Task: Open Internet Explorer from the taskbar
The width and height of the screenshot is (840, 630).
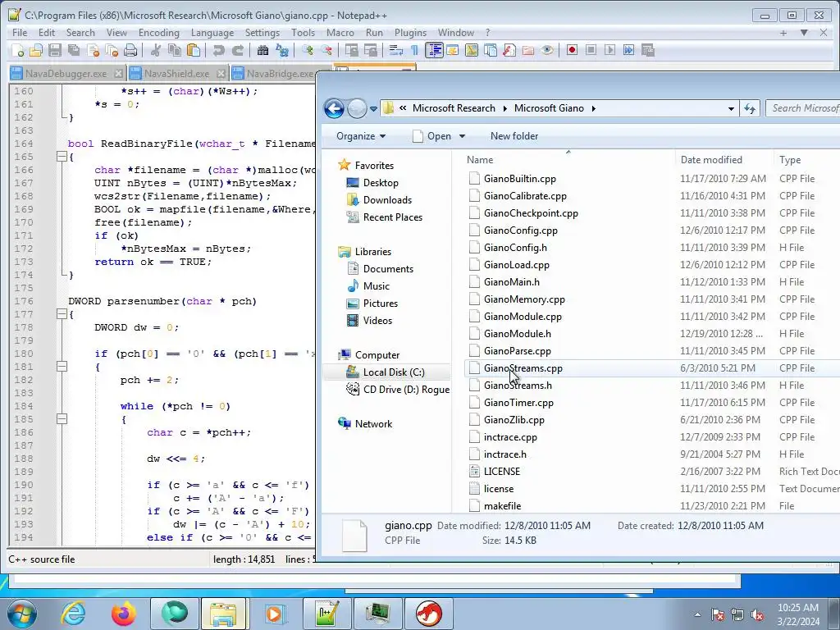Action: click(x=73, y=614)
